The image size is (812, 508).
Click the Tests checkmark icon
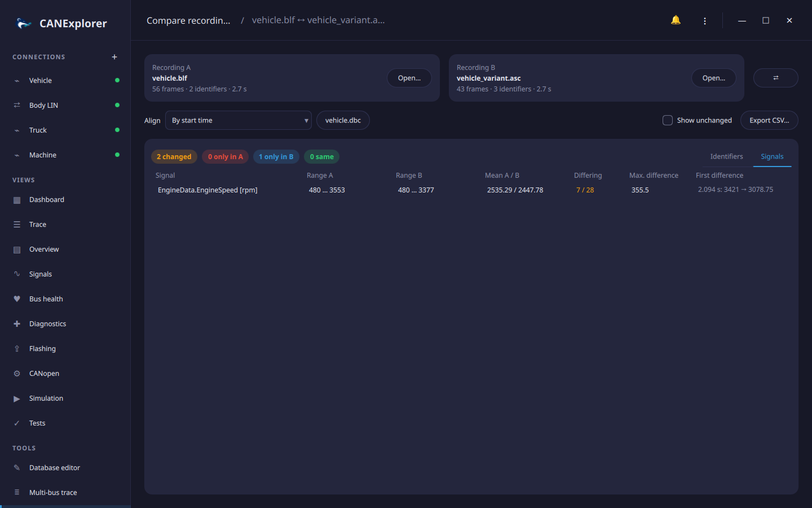click(17, 423)
